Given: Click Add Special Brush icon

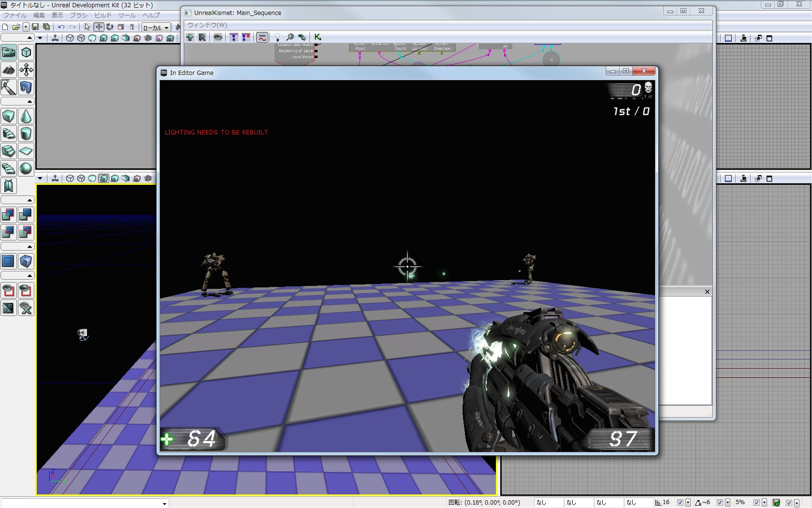Looking at the screenshot, I should coord(9,261).
